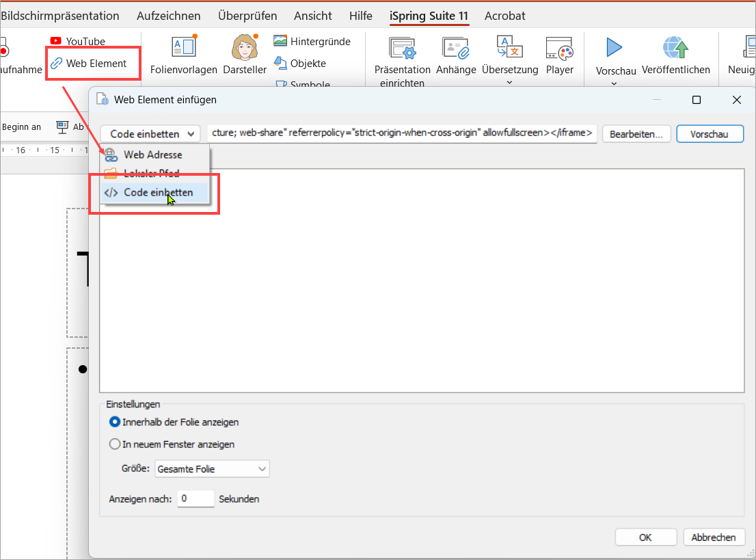Confirm the dialog with OK
The width and height of the screenshot is (756, 560).
645,537
